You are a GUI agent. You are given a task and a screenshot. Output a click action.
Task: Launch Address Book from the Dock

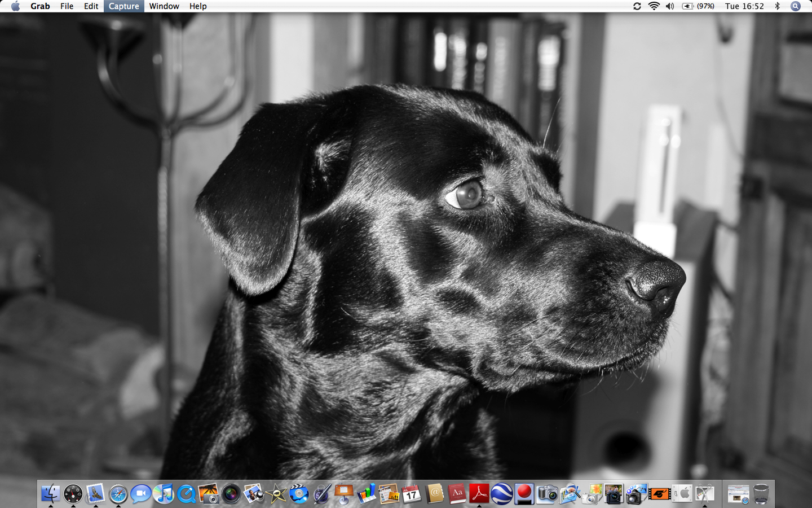434,494
